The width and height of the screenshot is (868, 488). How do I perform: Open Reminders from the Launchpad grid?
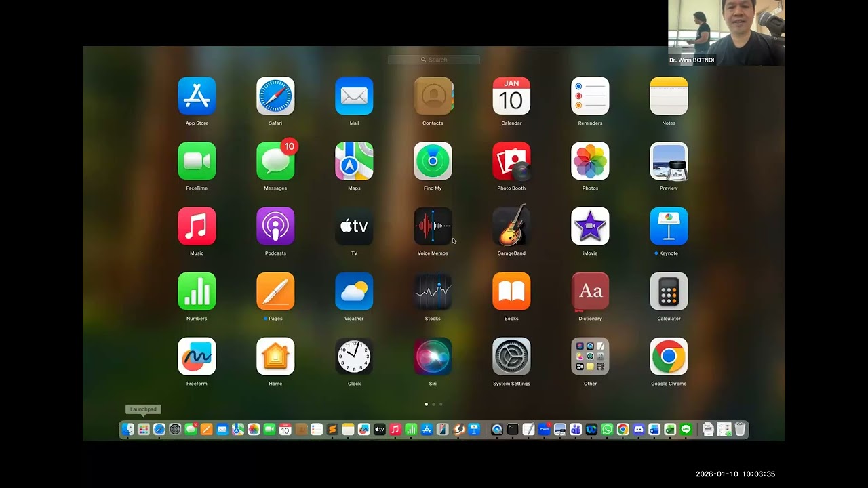click(x=590, y=96)
